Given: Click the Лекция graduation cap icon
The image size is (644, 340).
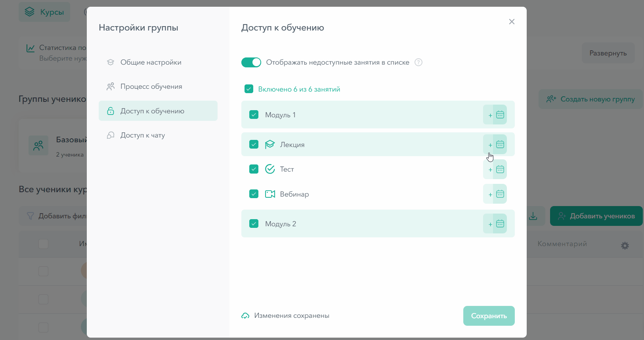Looking at the screenshot, I should coord(270,144).
